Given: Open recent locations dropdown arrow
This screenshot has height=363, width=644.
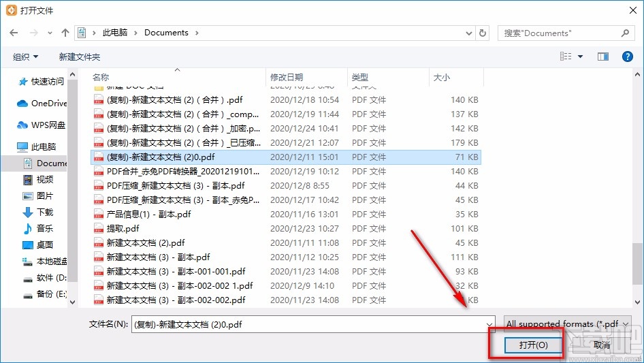Looking at the screenshot, I should pyautogui.click(x=50, y=33).
